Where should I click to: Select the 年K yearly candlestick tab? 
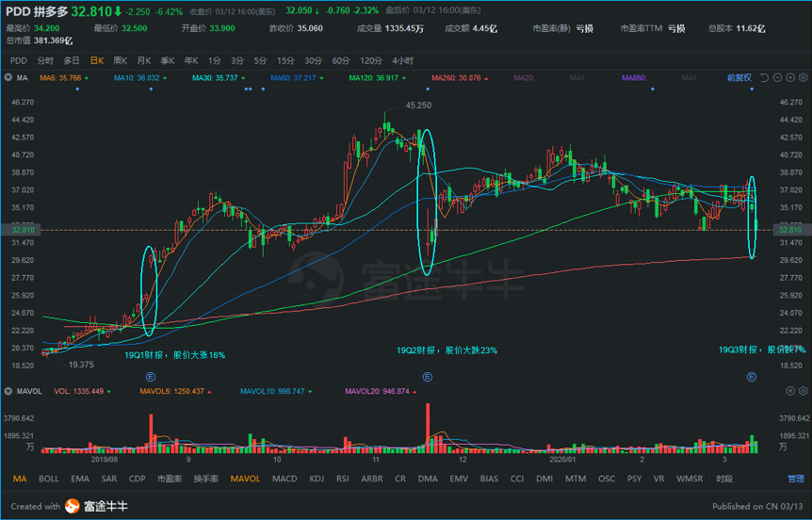(191, 60)
